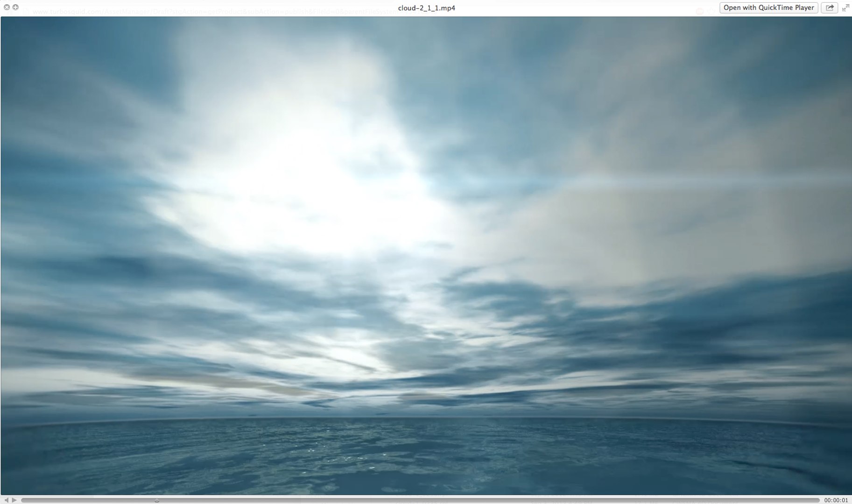The height and width of the screenshot is (504, 852).
Task: Close the Quick Look preview window
Action: [7, 7]
